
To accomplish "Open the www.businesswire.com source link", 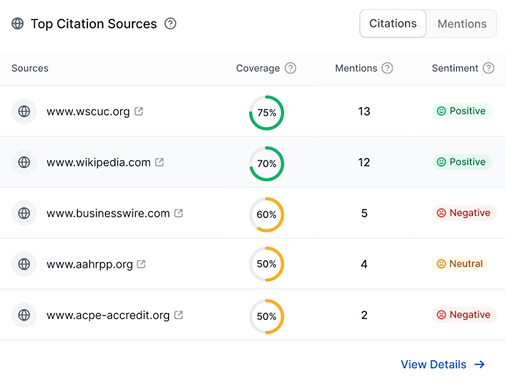I will (x=108, y=213).
